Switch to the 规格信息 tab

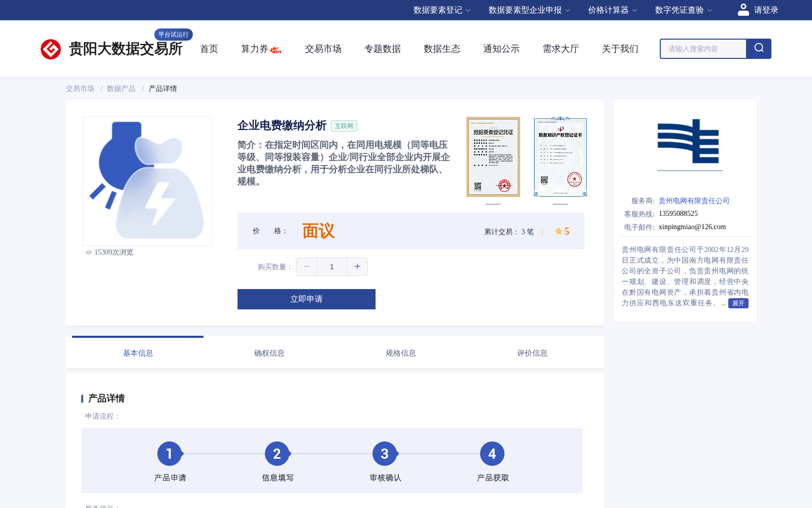tap(401, 353)
